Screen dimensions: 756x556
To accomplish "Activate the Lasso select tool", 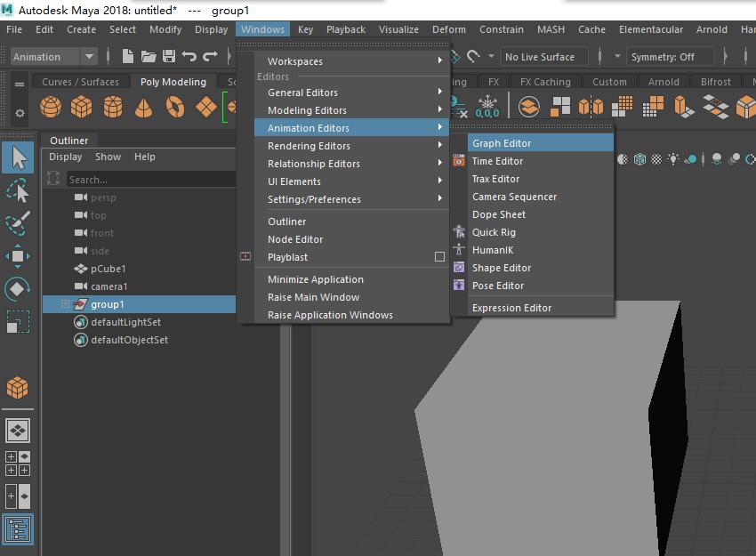I will [x=18, y=191].
